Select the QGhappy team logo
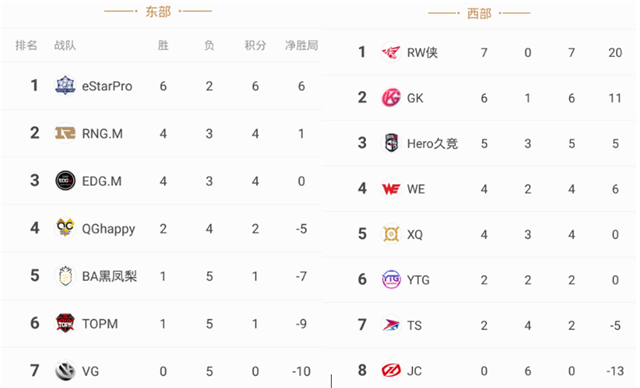640x388 pixels. coord(65,228)
